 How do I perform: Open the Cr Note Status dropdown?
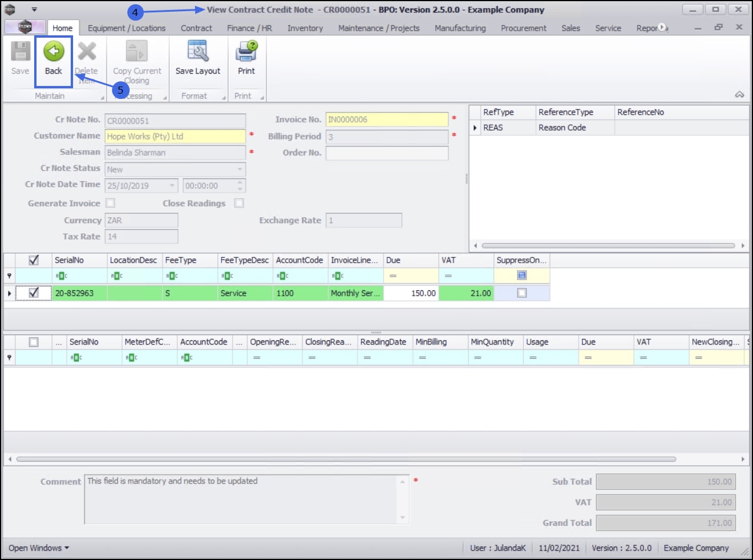pyautogui.click(x=240, y=169)
